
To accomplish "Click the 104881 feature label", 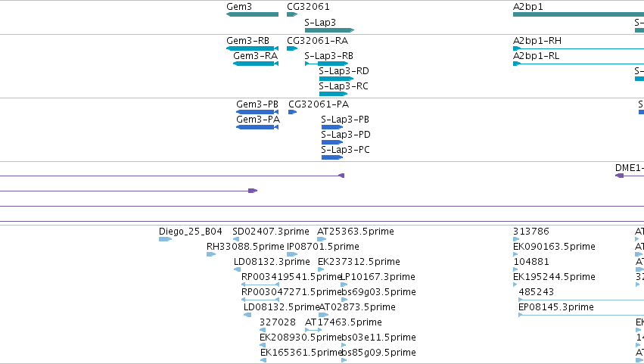I will click(x=531, y=262).
